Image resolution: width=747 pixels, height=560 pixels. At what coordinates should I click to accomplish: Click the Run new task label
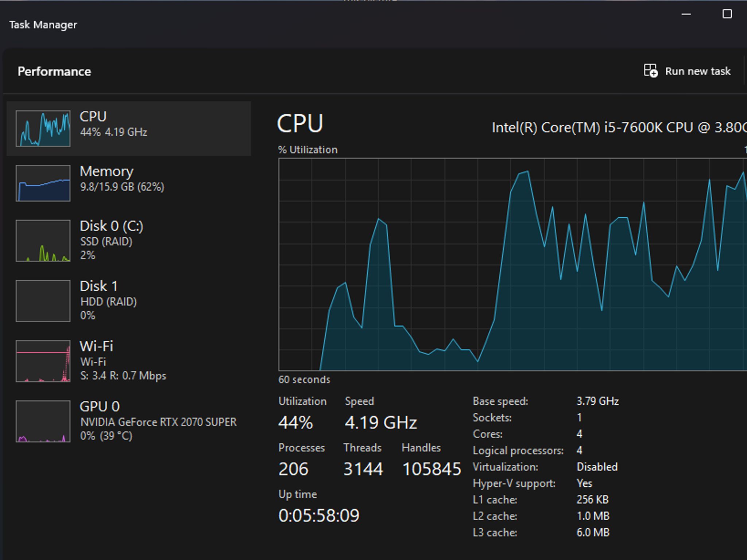[698, 71]
